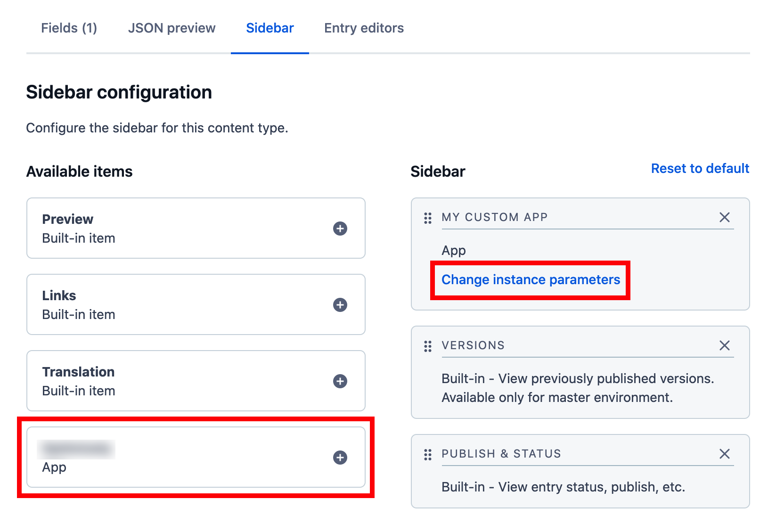Remove My Custom App from sidebar
The image size is (768, 532).
(724, 217)
